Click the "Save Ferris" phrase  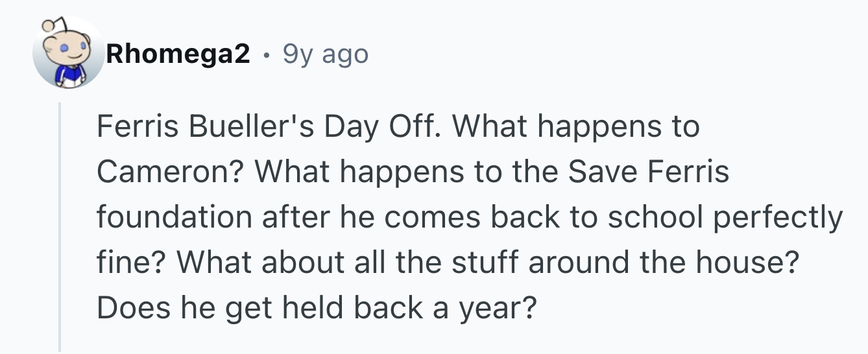tap(649, 172)
